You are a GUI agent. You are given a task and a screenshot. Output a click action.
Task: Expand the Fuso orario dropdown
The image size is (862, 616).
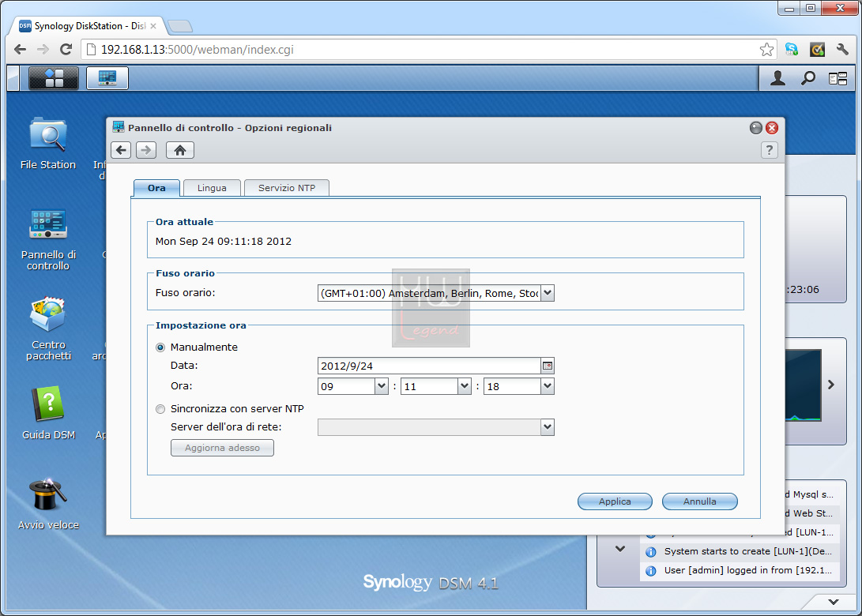(547, 293)
